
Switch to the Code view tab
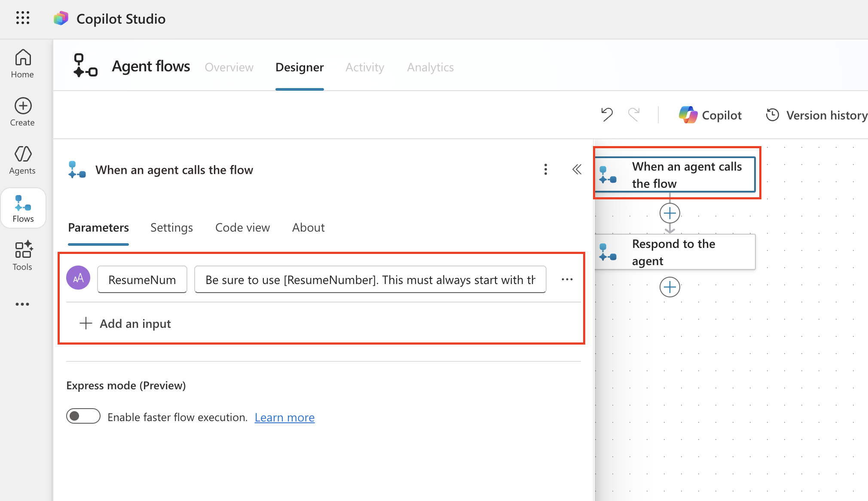tap(242, 227)
